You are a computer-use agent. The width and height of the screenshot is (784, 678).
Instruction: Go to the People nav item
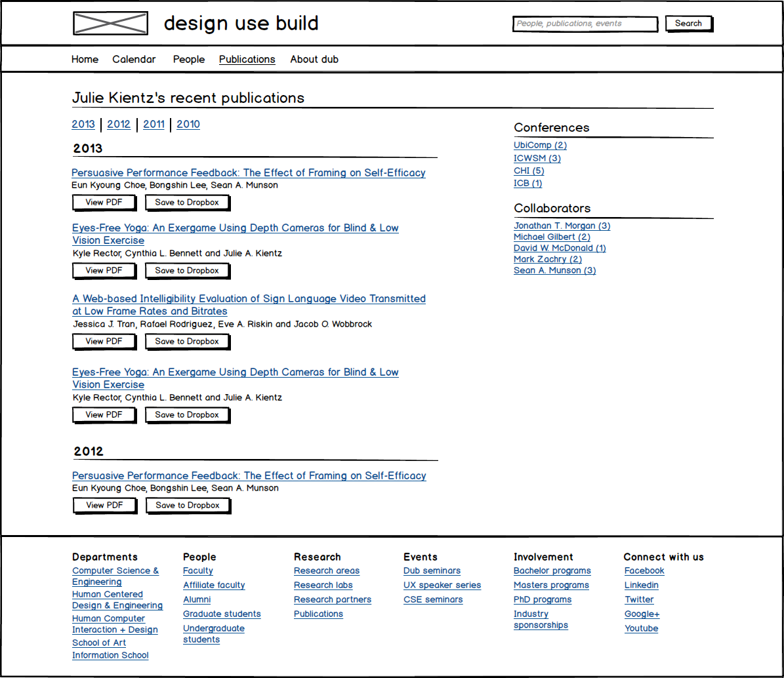click(x=189, y=60)
